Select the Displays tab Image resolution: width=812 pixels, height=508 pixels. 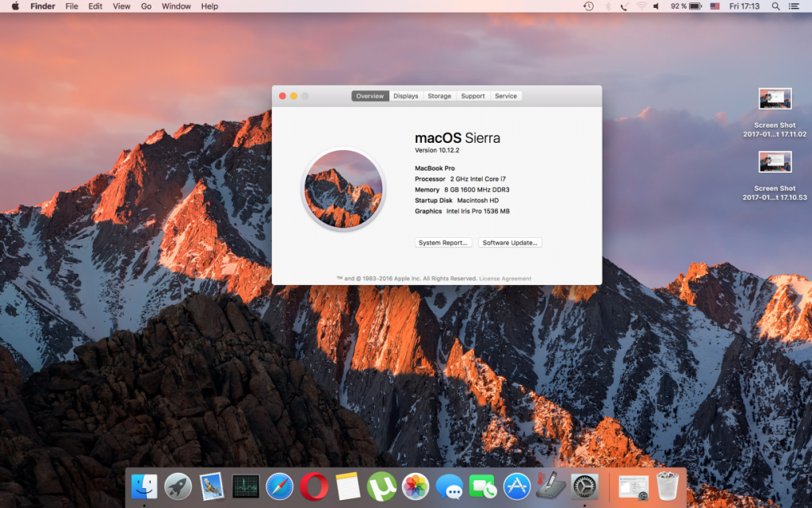pyautogui.click(x=405, y=96)
